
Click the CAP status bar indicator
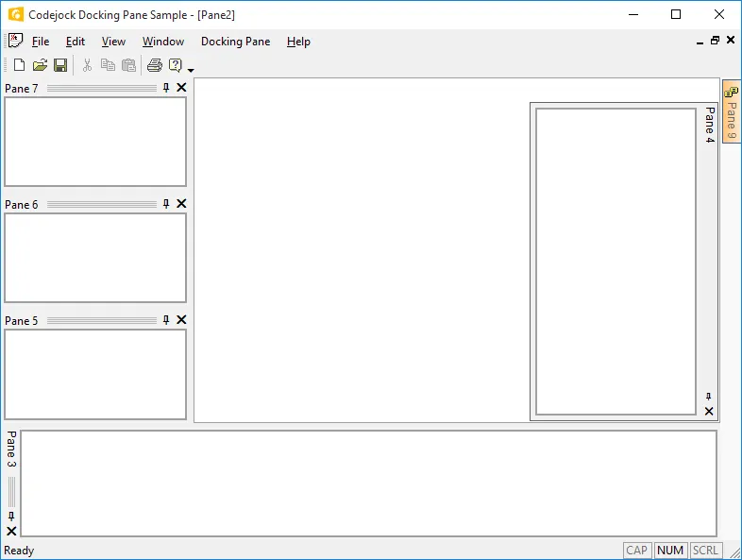click(x=637, y=550)
